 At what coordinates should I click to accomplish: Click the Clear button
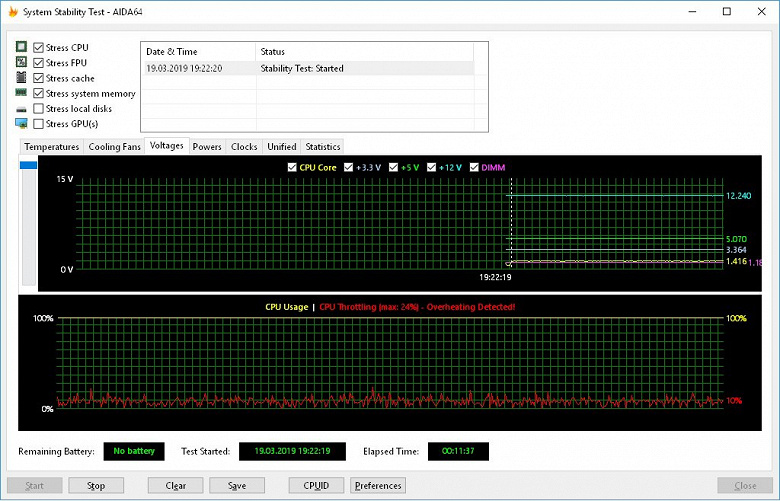coord(176,486)
